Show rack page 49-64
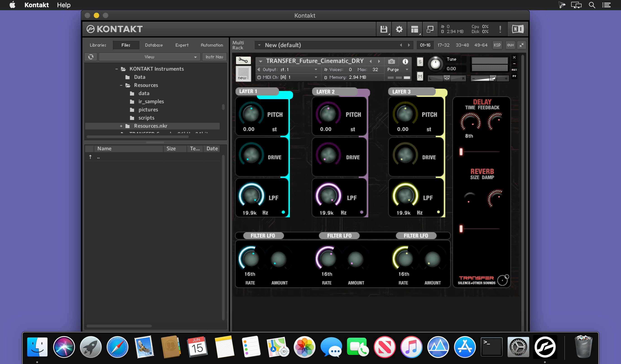The image size is (621, 364). 481,45
